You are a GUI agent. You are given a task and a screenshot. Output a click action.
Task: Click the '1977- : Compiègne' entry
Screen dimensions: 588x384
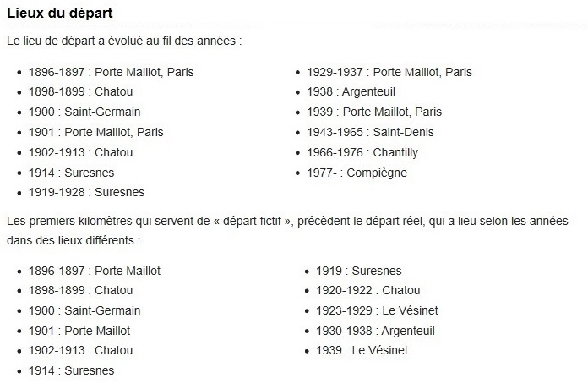[357, 173]
